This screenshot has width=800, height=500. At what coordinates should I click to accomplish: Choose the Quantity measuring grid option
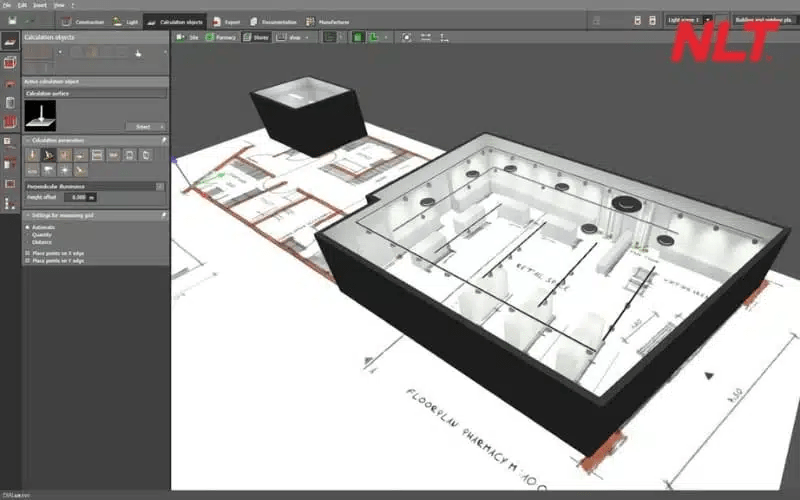[28, 235]
